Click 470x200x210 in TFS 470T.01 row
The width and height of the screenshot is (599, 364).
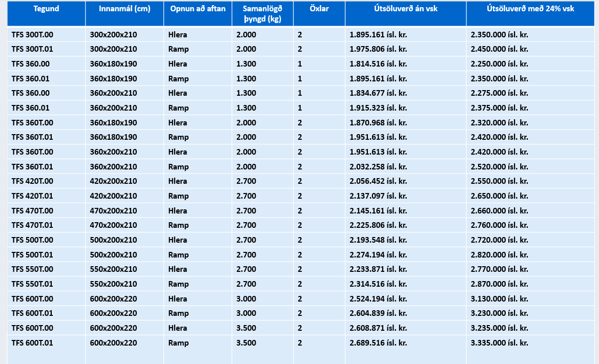point(113,225)
